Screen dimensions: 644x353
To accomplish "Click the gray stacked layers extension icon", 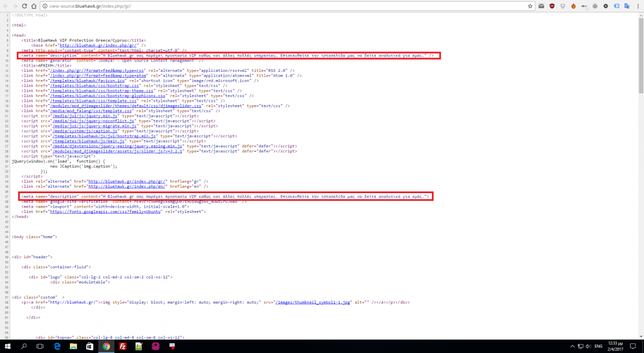I will click(x=595, y=6).
